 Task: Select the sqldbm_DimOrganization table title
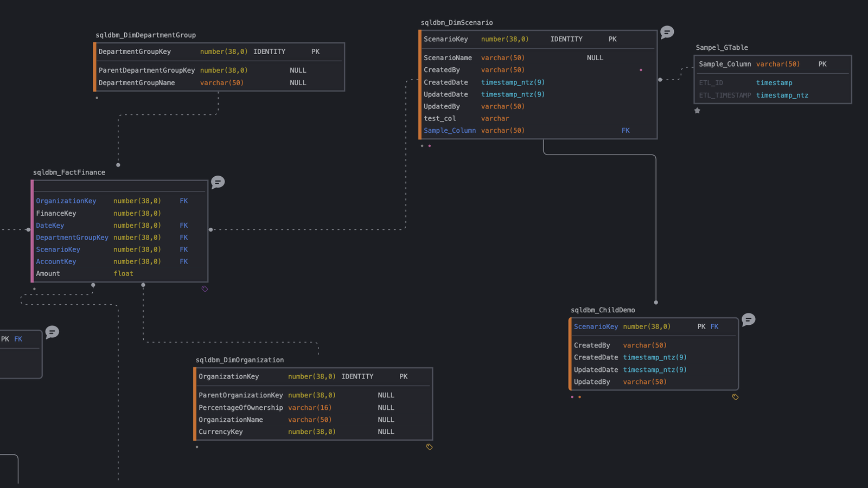(x=240, y=360)
